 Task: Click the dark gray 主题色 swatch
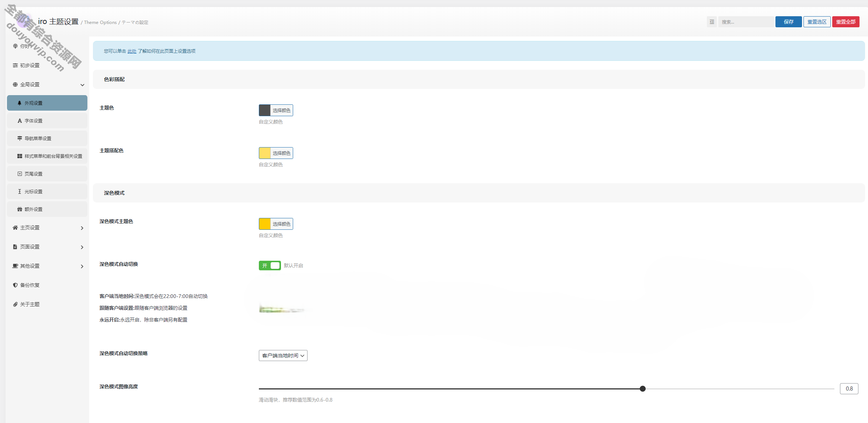[x=265, y=110]
